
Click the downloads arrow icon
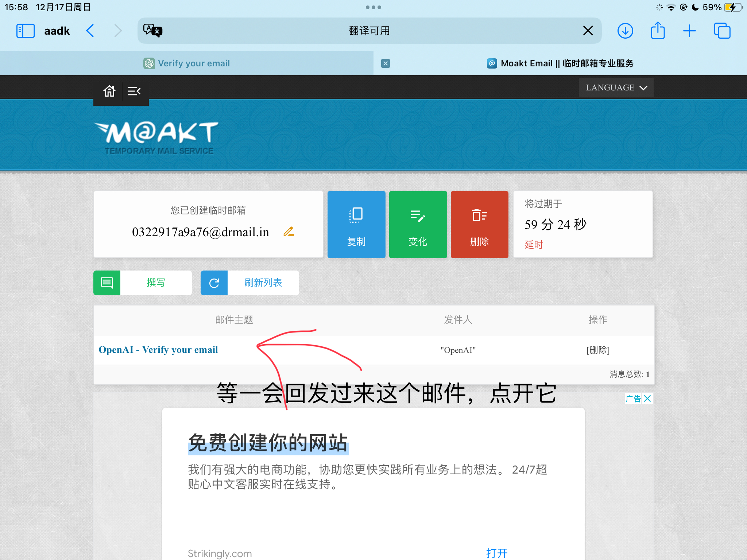[x=625, y=31]
